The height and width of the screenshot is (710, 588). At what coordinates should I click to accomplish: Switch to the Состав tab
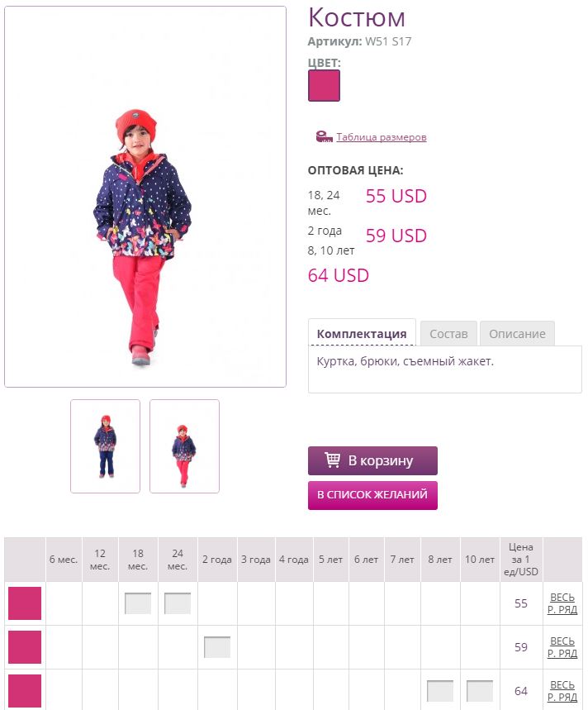pos(448,334)
